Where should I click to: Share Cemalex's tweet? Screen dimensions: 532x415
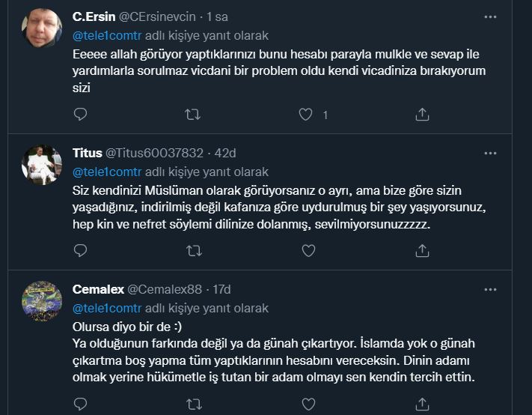pyautogui.click(x=421, y=405)
